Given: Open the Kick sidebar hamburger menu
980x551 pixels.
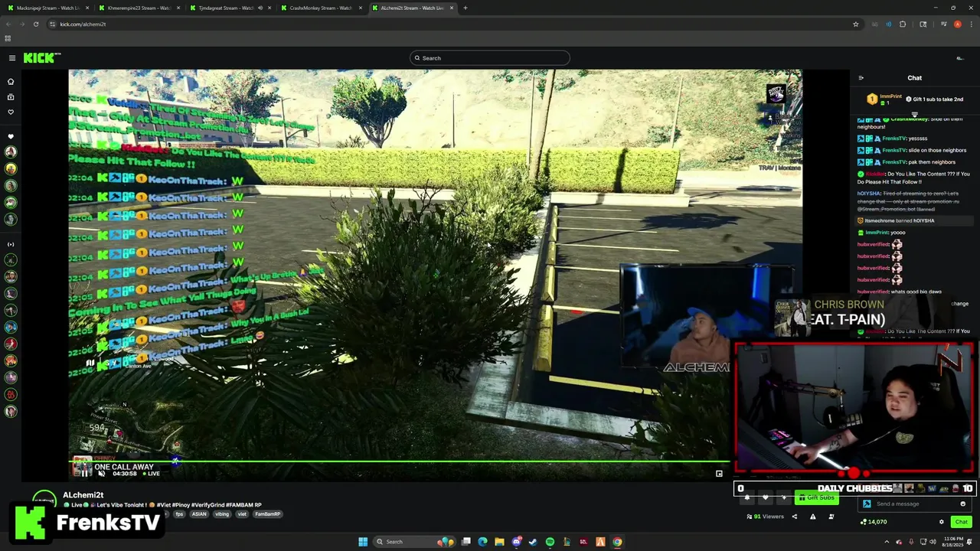Looking at the screenshot, I should tap(12, 58).
